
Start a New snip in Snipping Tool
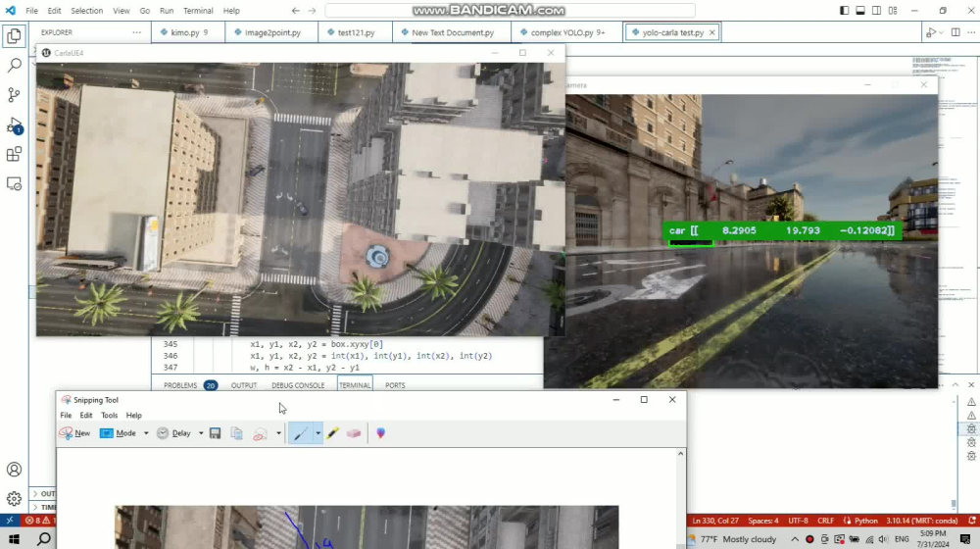click(75, 432)
